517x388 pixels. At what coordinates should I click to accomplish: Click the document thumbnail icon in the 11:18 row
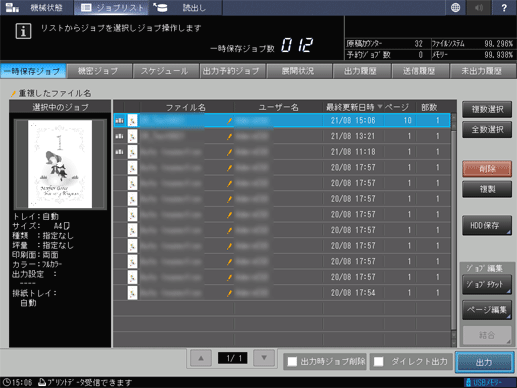[x=132, y=152]
